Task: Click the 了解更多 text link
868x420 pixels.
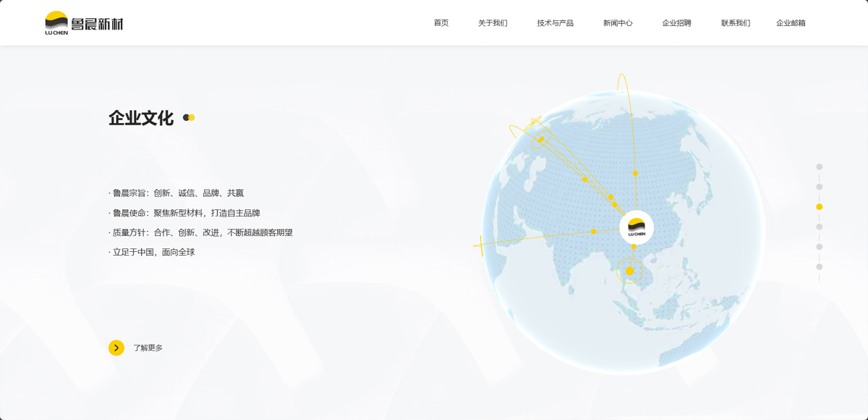Action: click(148, 348)
